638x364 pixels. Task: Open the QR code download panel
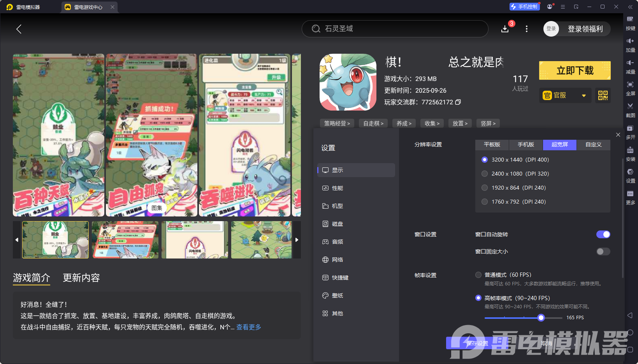603,95
